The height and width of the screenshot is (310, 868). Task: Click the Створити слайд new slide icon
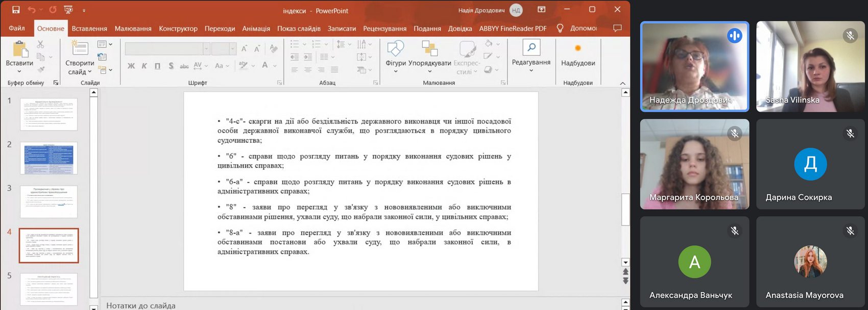[x=80, y=49]
